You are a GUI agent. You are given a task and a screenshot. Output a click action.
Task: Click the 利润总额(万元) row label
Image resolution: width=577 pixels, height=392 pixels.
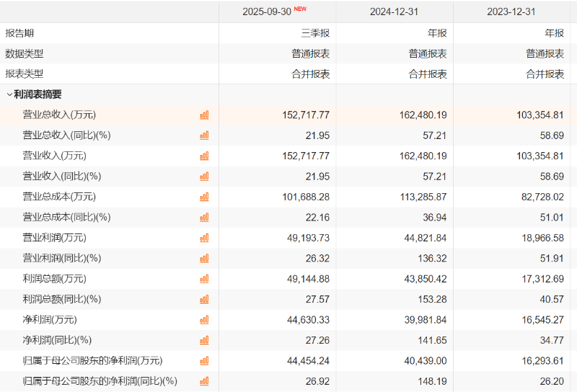point(55,279)
